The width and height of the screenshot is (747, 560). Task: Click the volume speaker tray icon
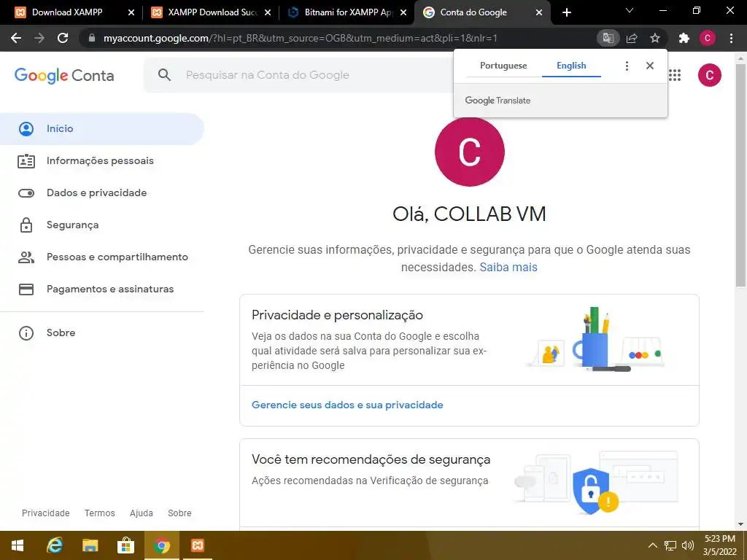coord(687,545)
